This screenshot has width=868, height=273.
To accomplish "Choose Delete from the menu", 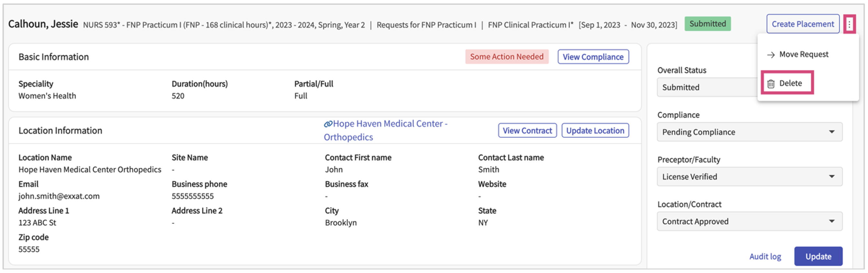I will pyautogui.click(x=790, y=83).
